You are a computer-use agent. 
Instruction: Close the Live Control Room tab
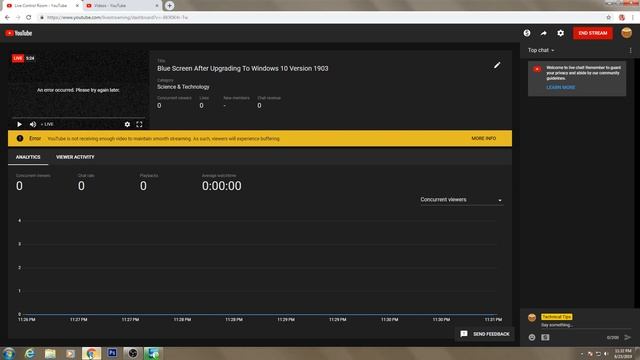click(x=77, y=6)
